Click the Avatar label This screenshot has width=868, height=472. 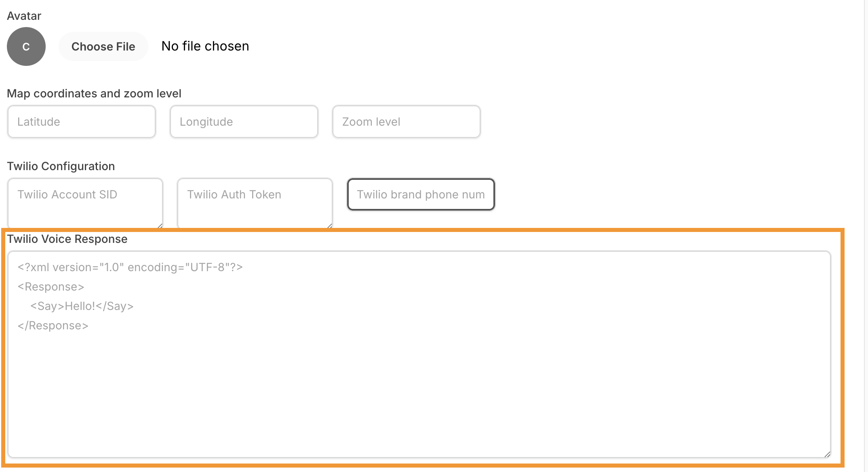click(x=24, y=16)
